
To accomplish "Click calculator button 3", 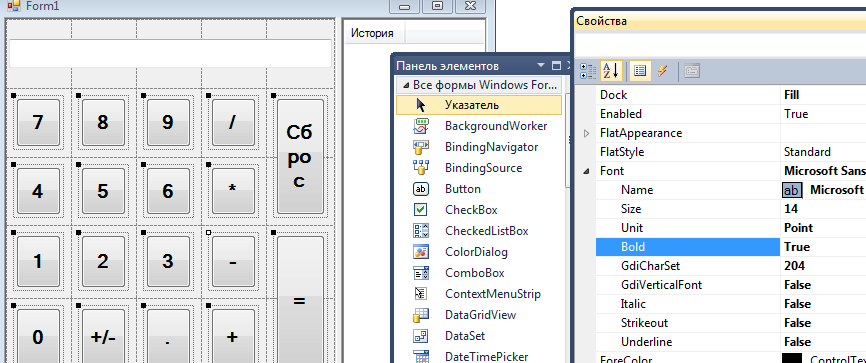I will (x=168, y=261).
